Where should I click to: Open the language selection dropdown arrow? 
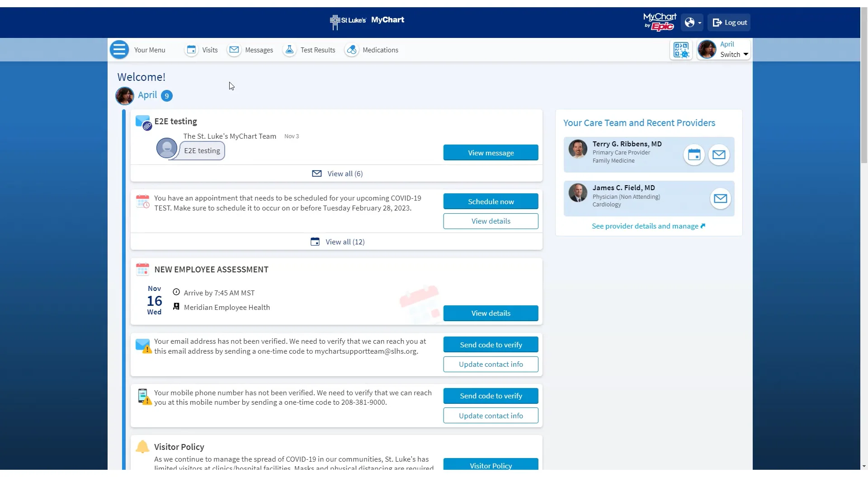(700, 22)
